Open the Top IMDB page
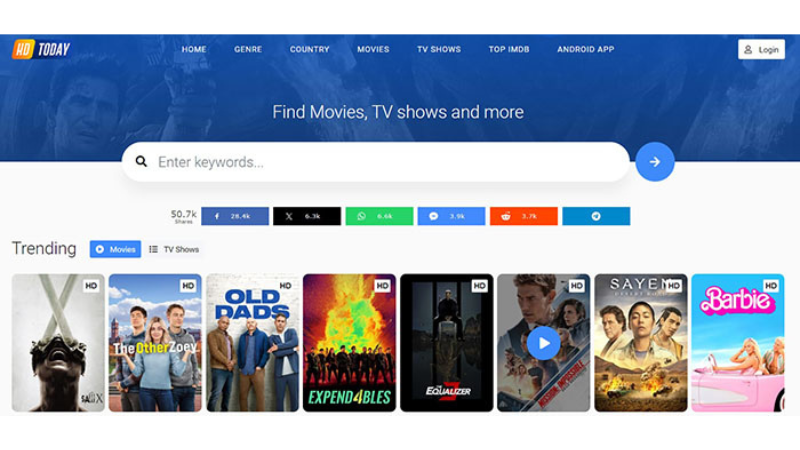Screen dimensions: 800x450 (509, 49)
